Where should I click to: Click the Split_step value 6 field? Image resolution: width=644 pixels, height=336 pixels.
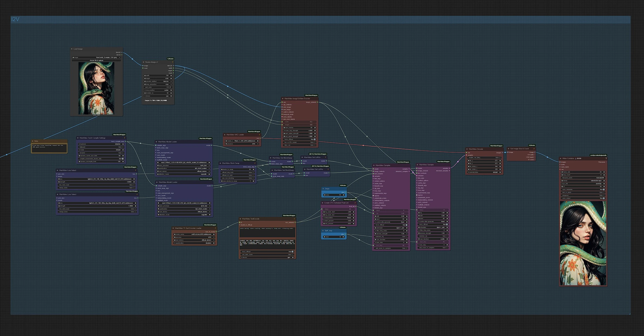tap(334, 237)
